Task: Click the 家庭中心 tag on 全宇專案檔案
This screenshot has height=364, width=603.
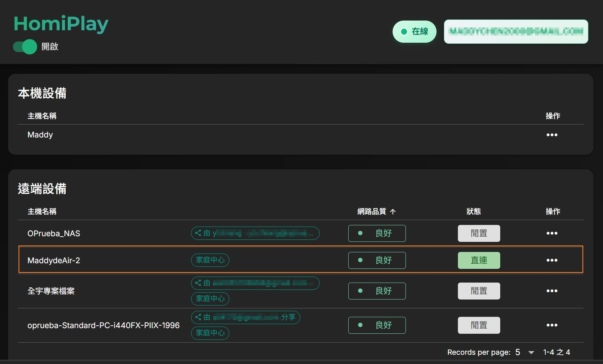Action: [210, 299]
